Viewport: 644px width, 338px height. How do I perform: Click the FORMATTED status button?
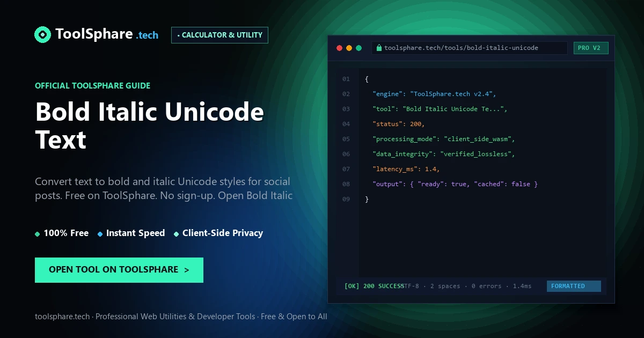click(x=574, y=286)
